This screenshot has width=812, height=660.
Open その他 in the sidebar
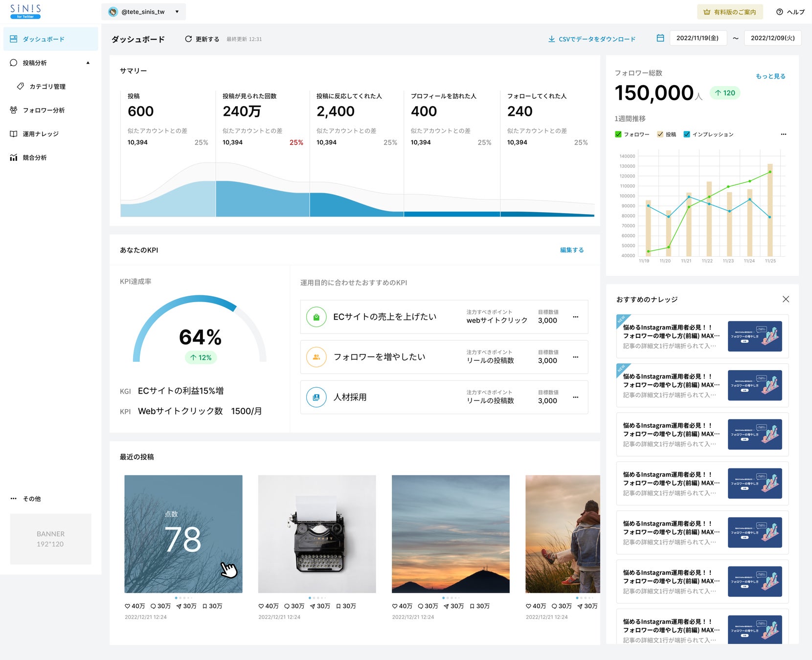point(26,499)
